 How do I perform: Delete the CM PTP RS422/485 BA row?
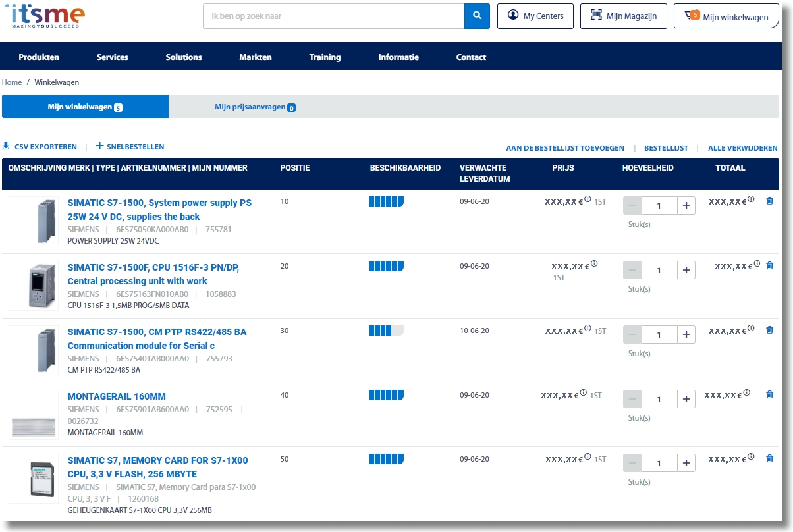(x=769, y=330)
